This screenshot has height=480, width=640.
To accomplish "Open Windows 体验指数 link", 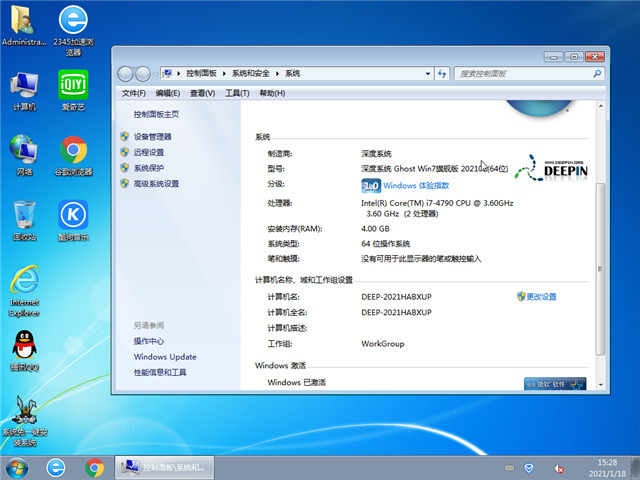I will (x=416, y=186).
